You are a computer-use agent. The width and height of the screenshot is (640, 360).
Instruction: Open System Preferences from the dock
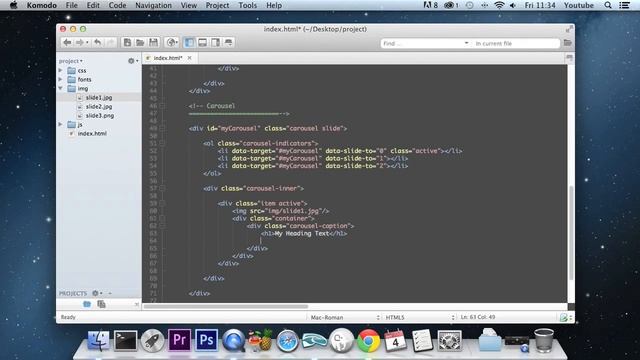449,340
